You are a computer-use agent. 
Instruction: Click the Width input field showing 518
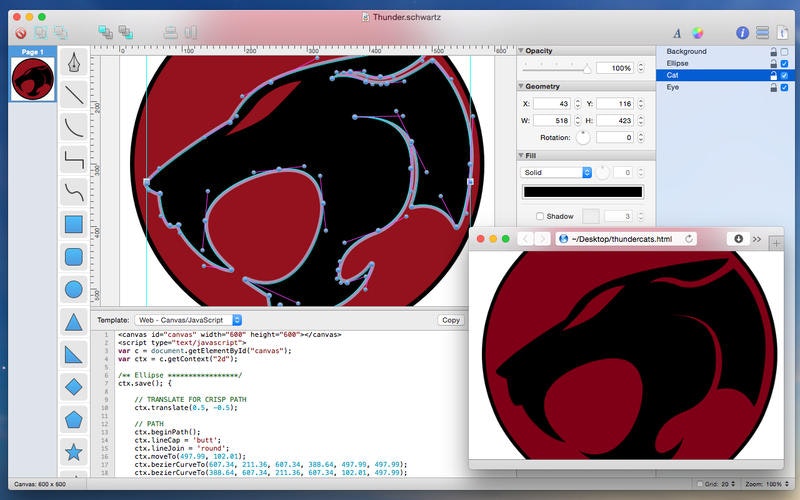pyautogui.click(x=552, y=120)
